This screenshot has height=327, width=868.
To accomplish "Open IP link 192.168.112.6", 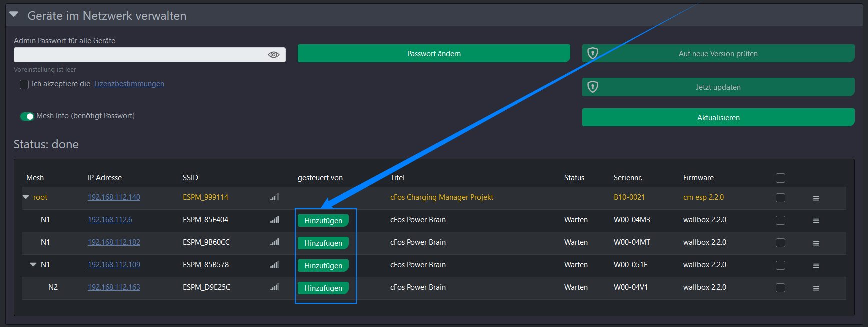I will [110, 220].
